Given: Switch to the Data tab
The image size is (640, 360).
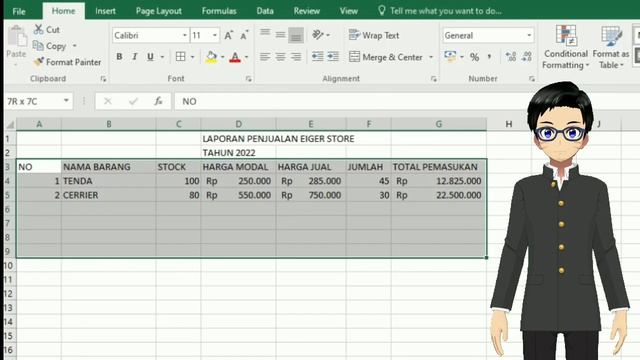Looking at the screenshot, I should click(265, 11).
